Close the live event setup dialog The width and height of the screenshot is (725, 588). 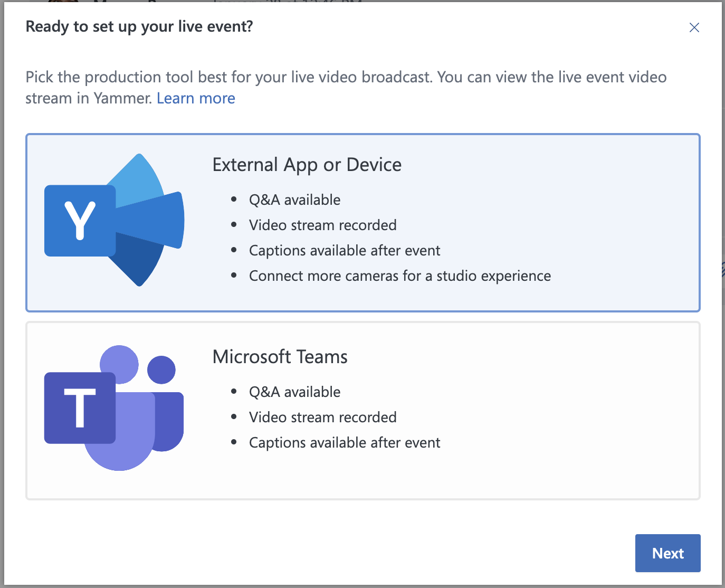694,27
